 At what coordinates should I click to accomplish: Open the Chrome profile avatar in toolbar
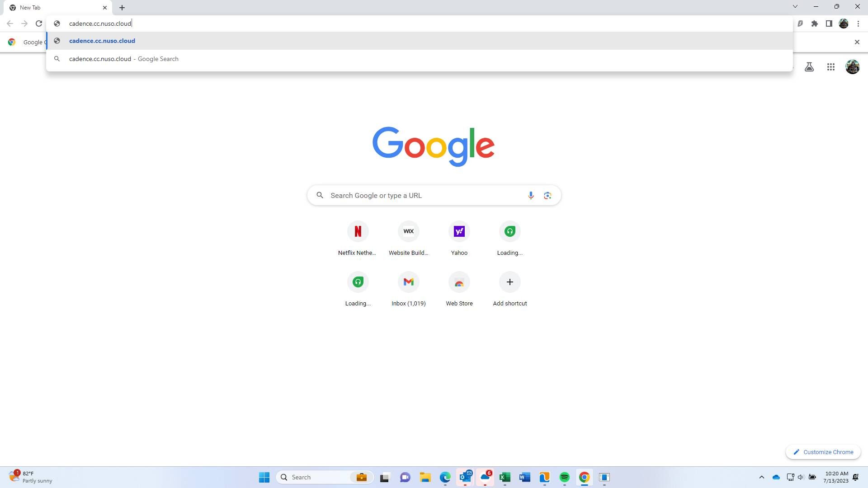(x=844, y=23)
